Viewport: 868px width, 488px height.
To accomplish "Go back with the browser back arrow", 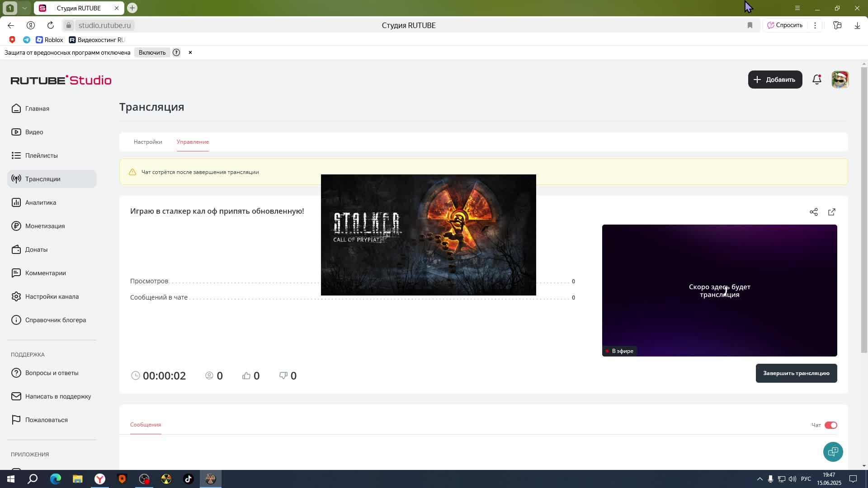I will click(11, 25).
